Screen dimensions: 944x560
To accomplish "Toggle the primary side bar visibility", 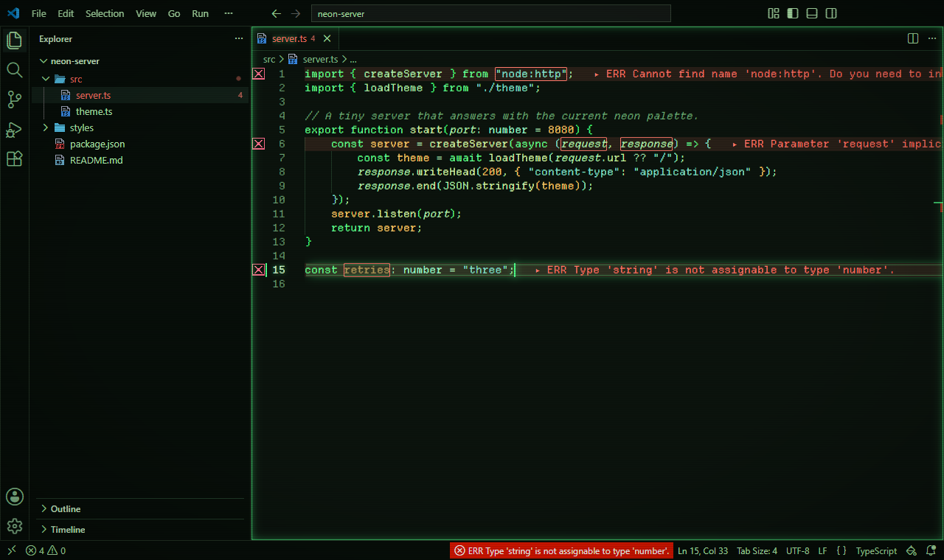I will click(x=793, y=13).
